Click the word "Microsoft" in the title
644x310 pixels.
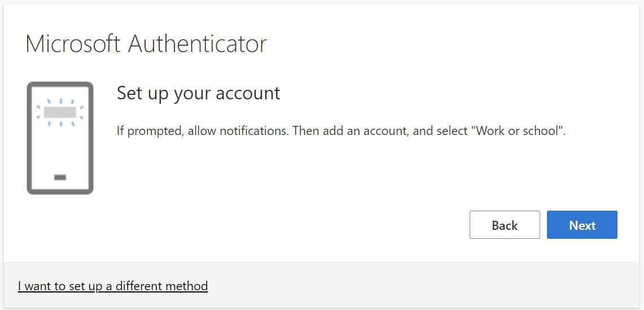74,44
